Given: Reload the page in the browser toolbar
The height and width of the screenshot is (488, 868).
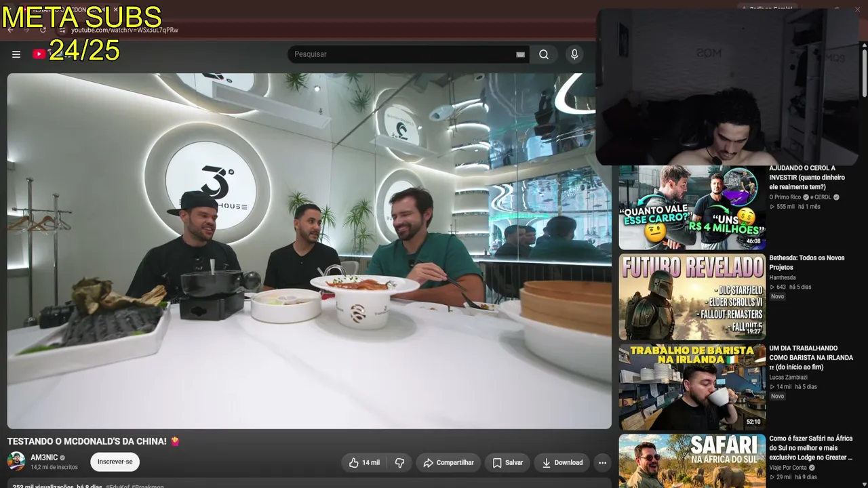Looking at the screenshot, I should 43,30.
